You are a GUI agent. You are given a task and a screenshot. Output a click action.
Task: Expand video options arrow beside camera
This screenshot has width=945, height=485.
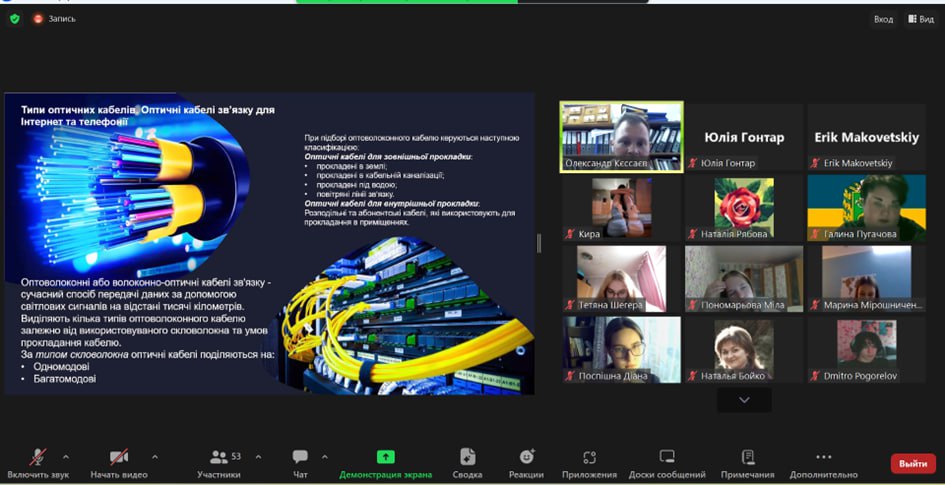pyautogui.click(x=154, y=456)
